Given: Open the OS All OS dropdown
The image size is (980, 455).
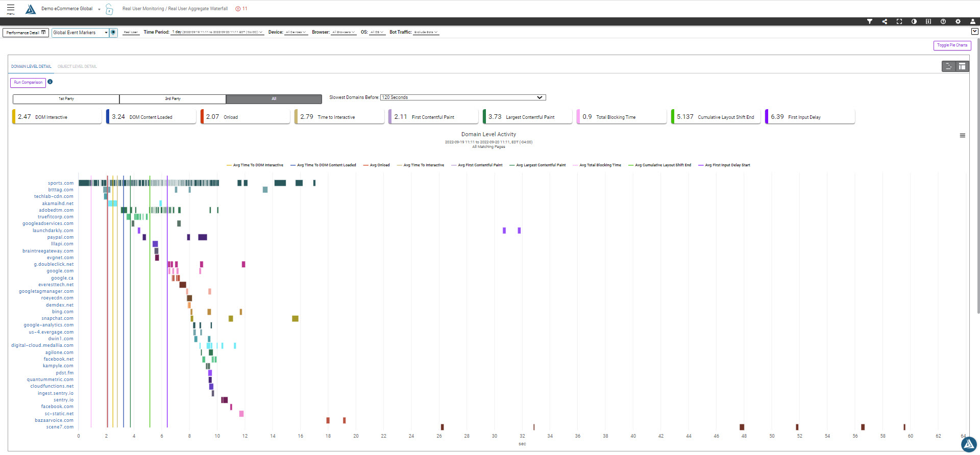Looking at the screenshot, I should pyautogui.click(x=377, y=32).
